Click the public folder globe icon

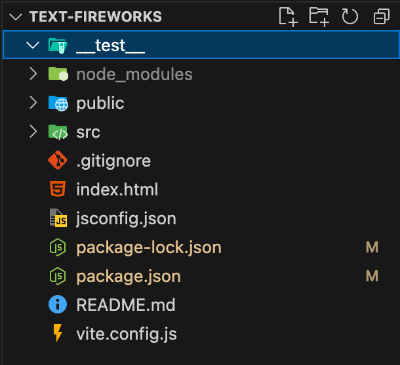click(x=58, y=103)
